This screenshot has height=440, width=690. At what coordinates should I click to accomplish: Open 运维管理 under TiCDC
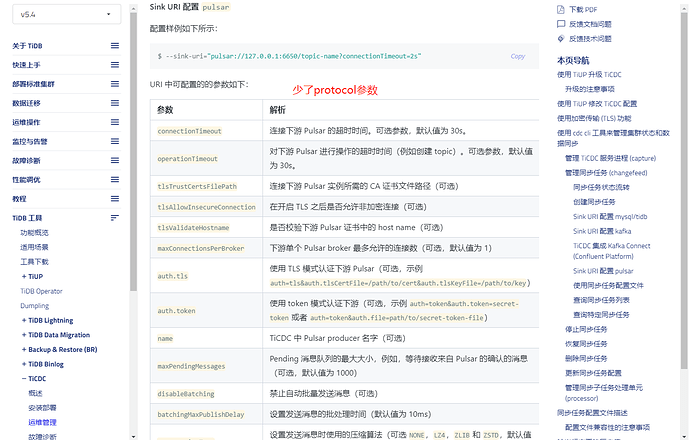click(x=43, y=422)
